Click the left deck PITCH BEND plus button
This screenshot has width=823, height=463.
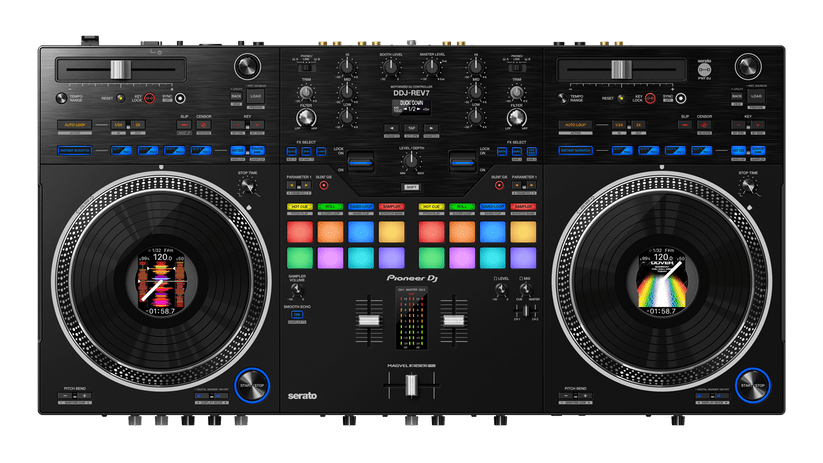click(85, 396)
